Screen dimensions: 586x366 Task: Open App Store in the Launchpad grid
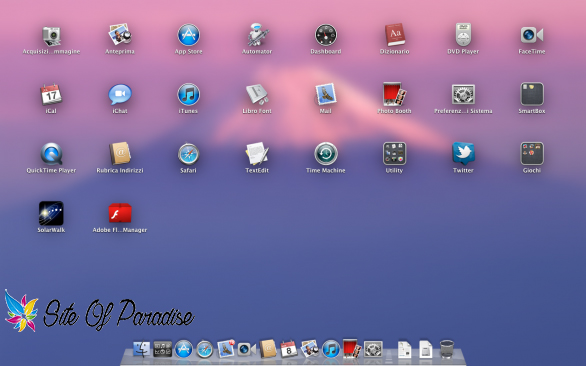tap(188, 34)
